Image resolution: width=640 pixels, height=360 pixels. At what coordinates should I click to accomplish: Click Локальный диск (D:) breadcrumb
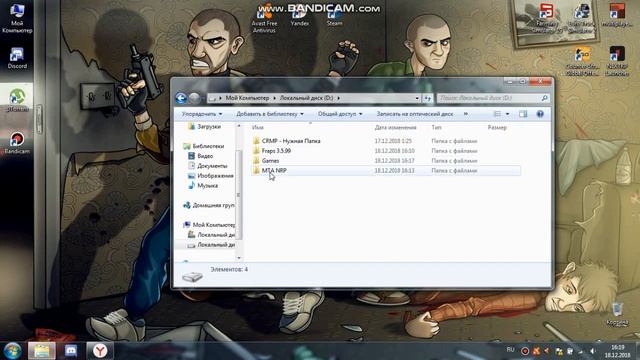306,98
